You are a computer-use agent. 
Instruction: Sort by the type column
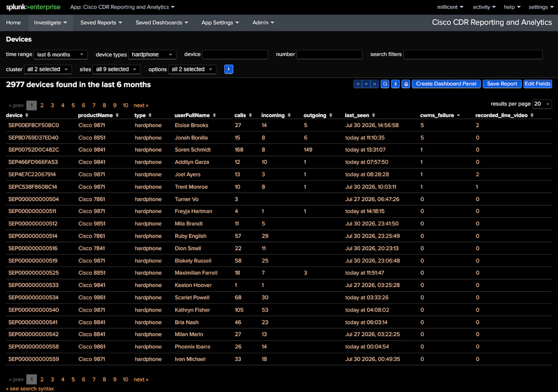coord(143,115)
